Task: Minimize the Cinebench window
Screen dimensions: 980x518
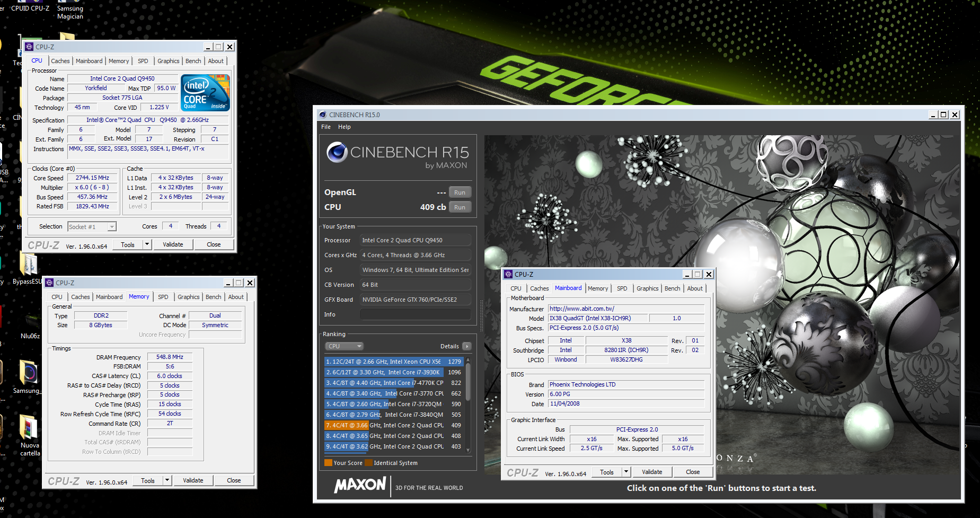Action: click(x=933, y=115)
